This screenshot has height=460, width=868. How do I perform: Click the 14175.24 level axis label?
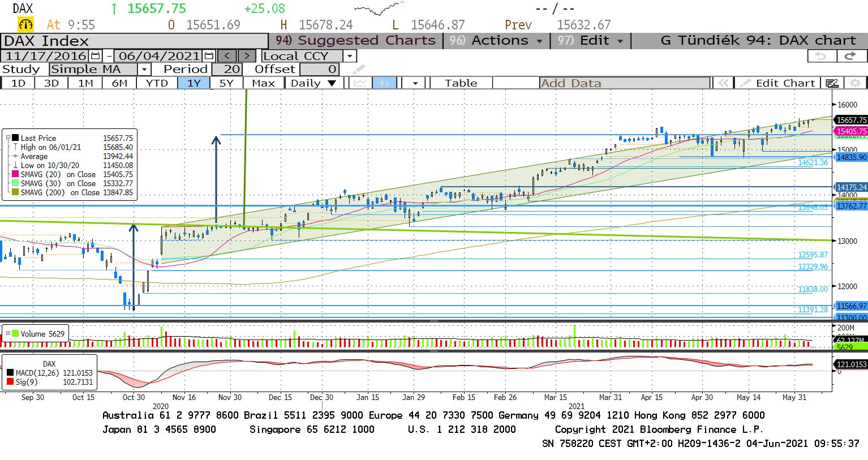(851, 187)
